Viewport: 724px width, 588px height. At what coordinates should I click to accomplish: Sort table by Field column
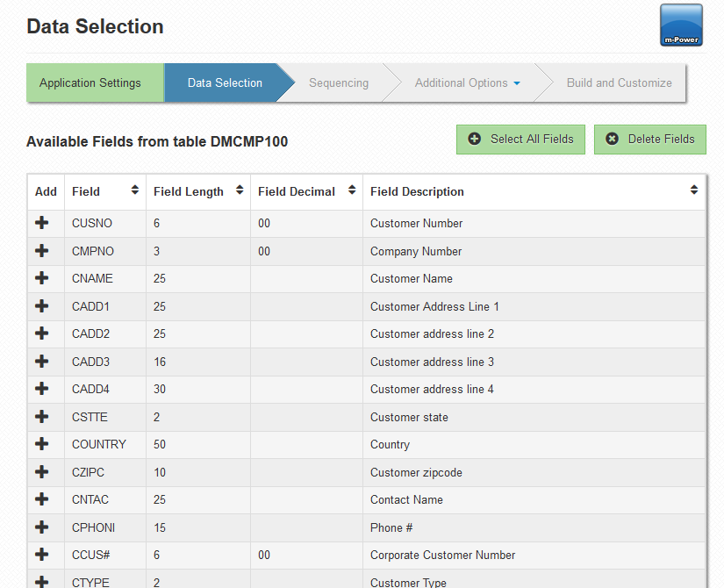[x=105, y=191]
